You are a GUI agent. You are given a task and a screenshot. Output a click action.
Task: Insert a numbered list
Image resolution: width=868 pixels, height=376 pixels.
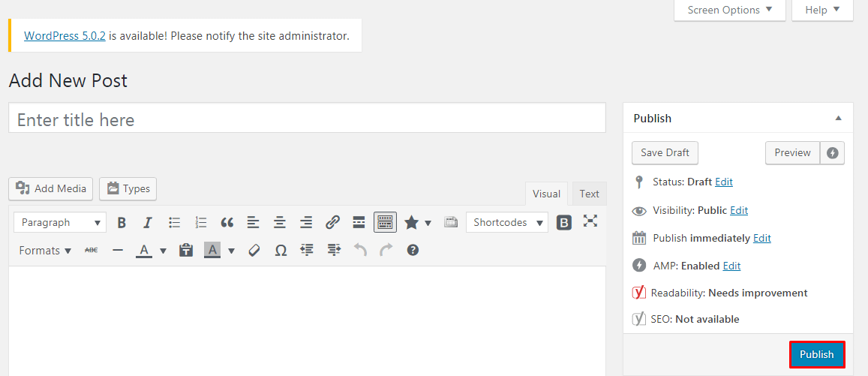201,223
